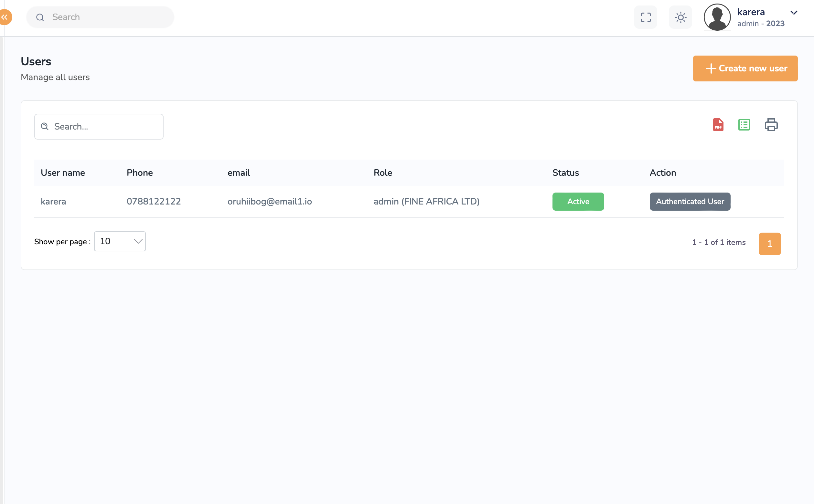Enter fullscreen mode
This screenshot has height=504, width=814.
coord(645,17)
